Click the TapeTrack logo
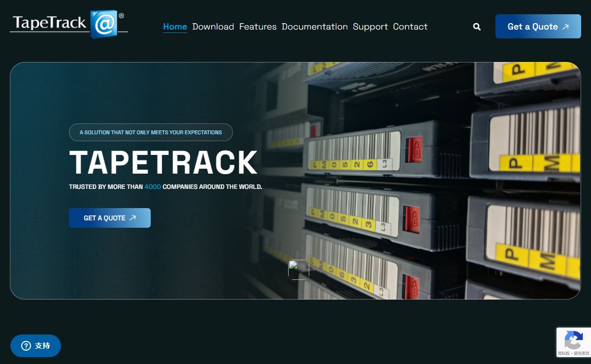Screen dimensions: 591x364 [69, 24]
